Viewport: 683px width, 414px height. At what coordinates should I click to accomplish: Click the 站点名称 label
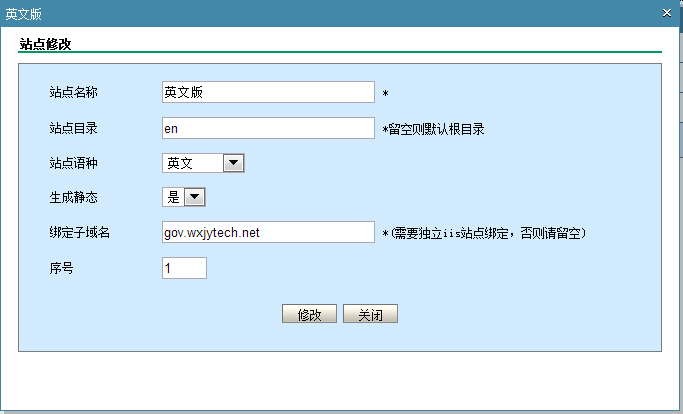[x=73, y=93]
